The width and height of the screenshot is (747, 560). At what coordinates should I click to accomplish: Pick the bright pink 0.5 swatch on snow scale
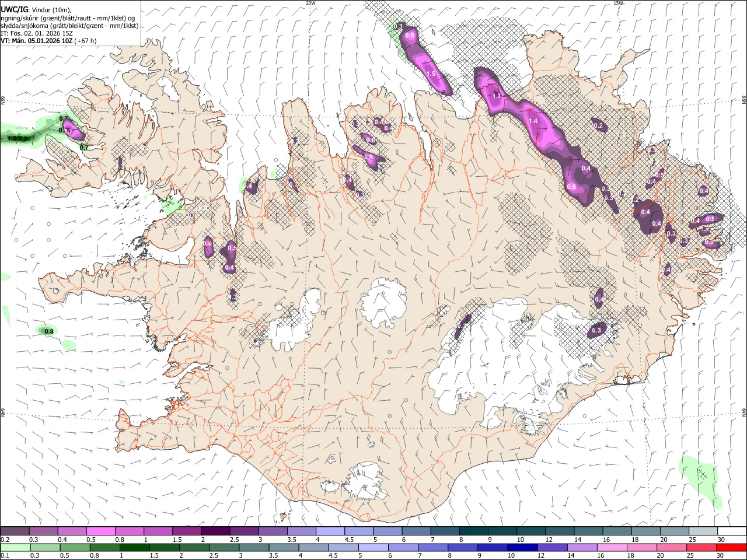point(100,531)
